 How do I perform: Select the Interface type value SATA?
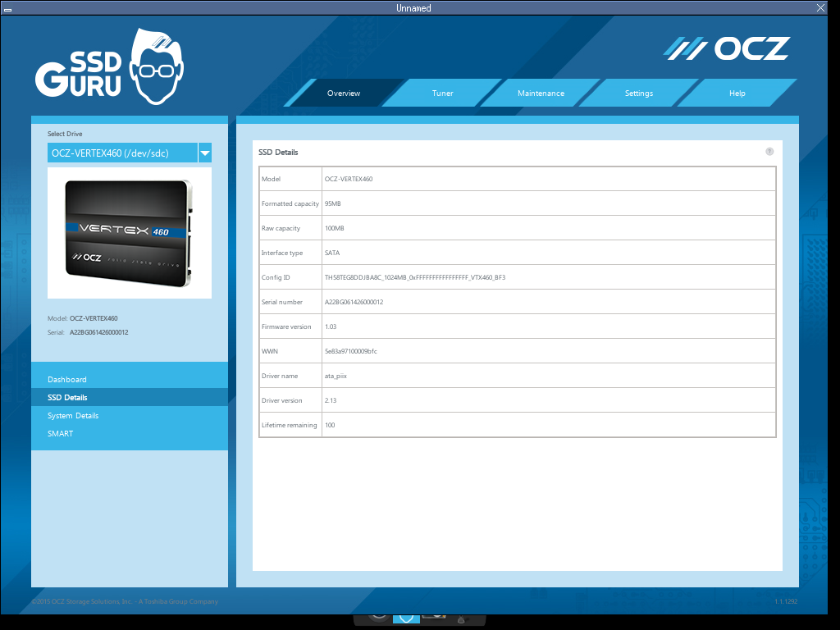tap(332, 253)
